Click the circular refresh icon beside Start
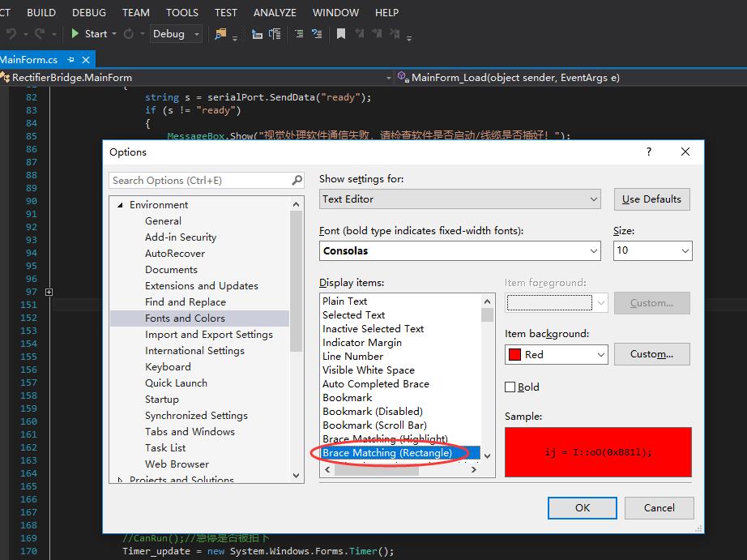Image resolution: width=747 pixels, height=560 pixels. coord(129,34)
